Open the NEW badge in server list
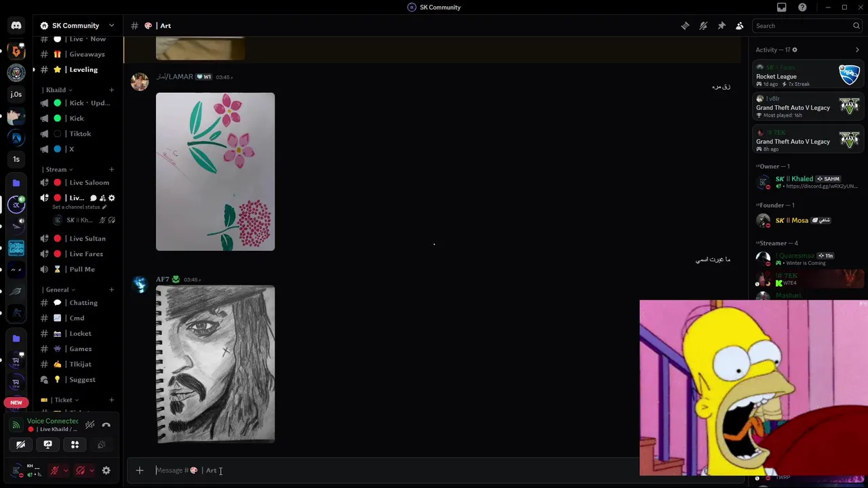The image size is (868, 488). tap(16, 403)
